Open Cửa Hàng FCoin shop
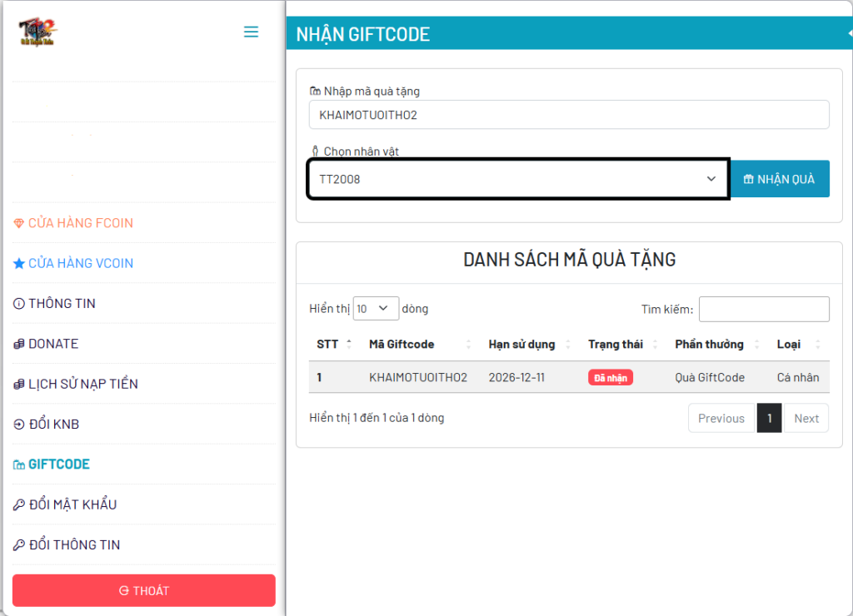 [x=80, y=223]
